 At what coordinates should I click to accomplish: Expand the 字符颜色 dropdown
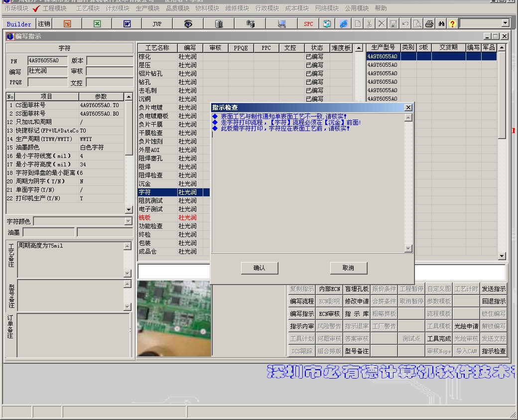coord(128,221)
